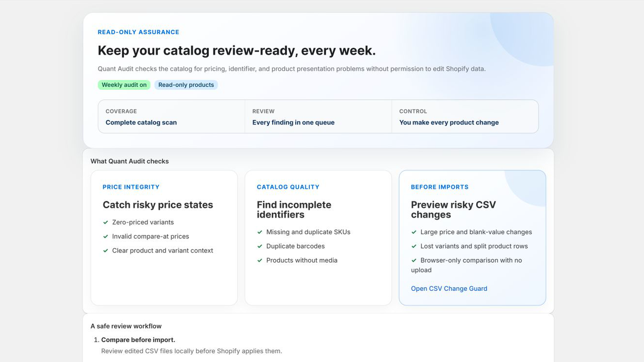Click the PRICE INTEGRITY label
The height and width of the screenshot is (362, 644).
coord(131,187)
